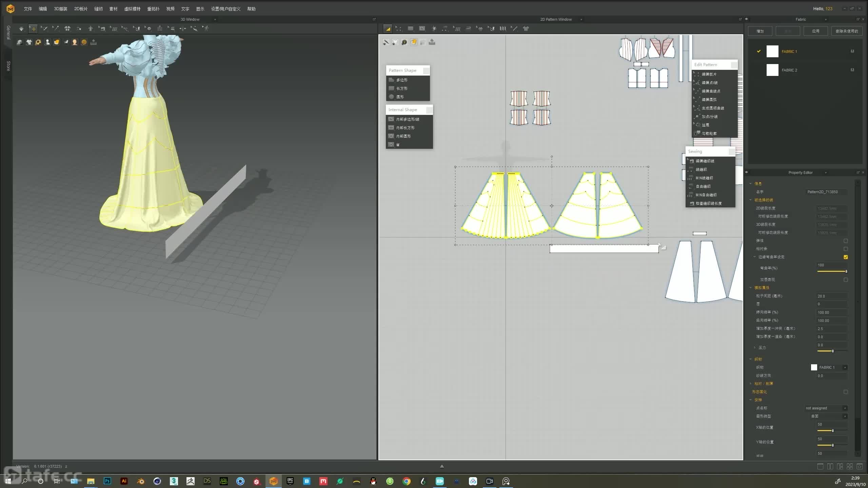Image resolution: width=868 pixels, height=488 pixels.
Task: Open the General side tab
Action: click(x=8, y=33)
